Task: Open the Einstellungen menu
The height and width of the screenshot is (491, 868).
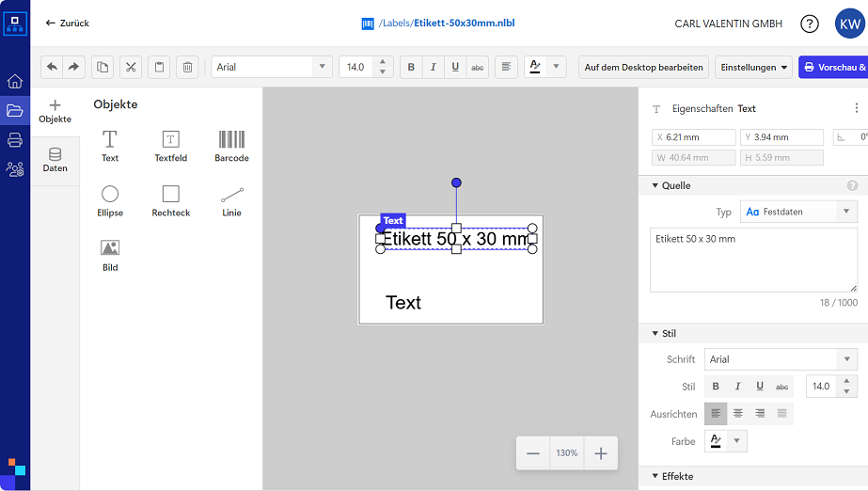Action: point(754,67)
